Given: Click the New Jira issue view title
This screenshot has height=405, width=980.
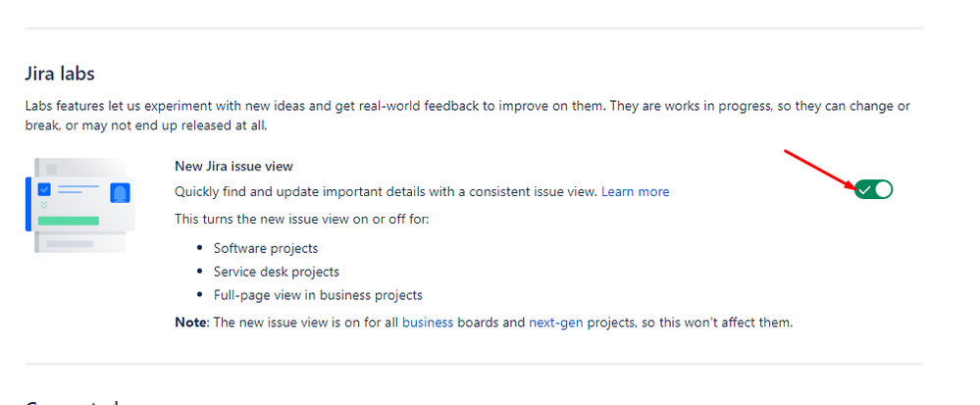Looking at the screenshot, I should pyautogui.click(x=233, y=167).
